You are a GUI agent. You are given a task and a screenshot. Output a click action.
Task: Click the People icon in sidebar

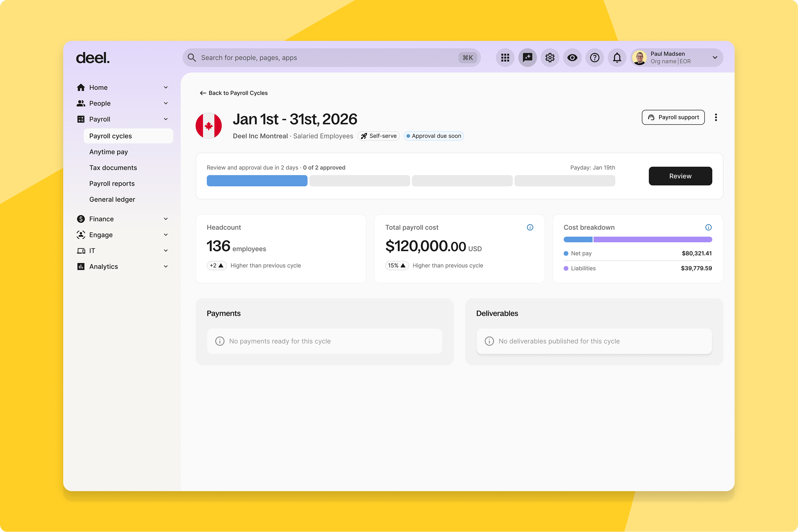click(x=81, y=103)
